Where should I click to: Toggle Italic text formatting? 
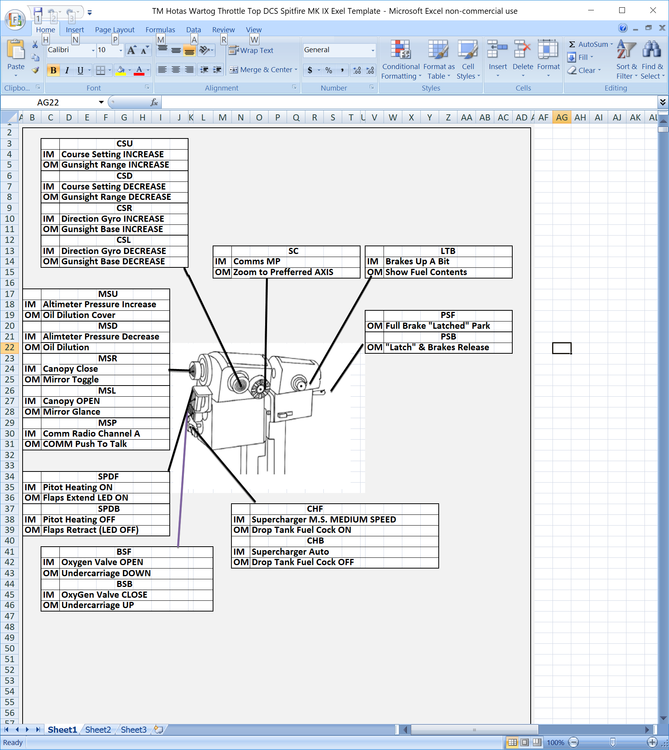[x=67, y=70]
